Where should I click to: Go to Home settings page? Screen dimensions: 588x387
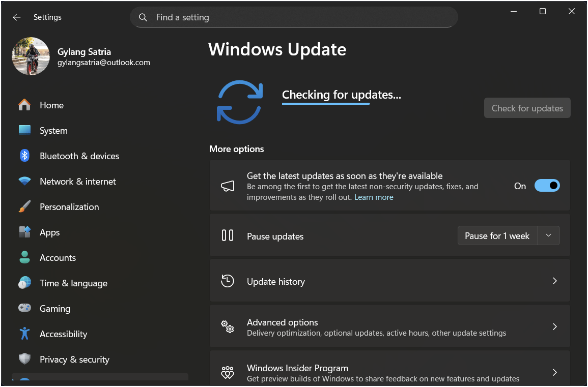(100, 105)
